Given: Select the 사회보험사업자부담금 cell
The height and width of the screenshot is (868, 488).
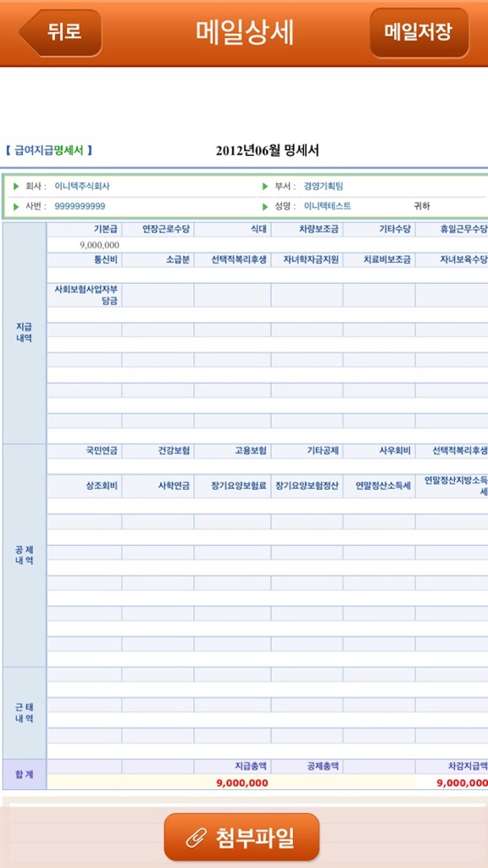Looking at the screenshot, I should (84, 295).
